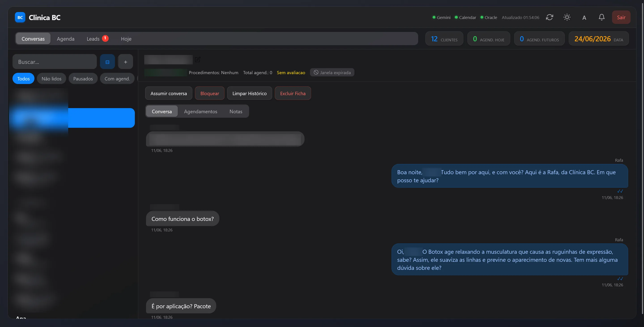
Task: Click the Procedimentos: Nenhum text
Action: [214, 72]
